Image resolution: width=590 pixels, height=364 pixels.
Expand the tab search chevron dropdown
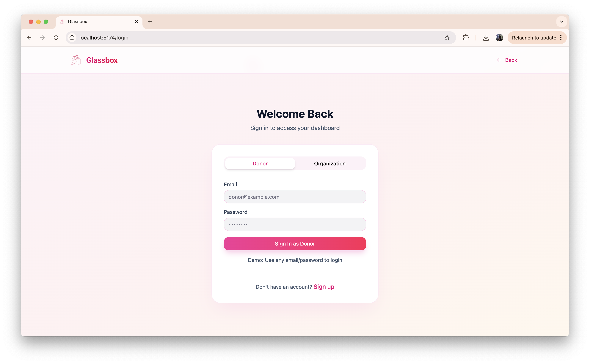click(562, 22)
